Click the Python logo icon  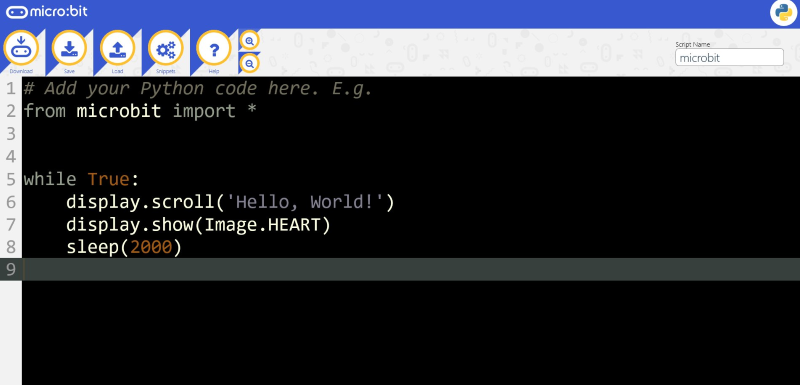(x=783, y=13)
